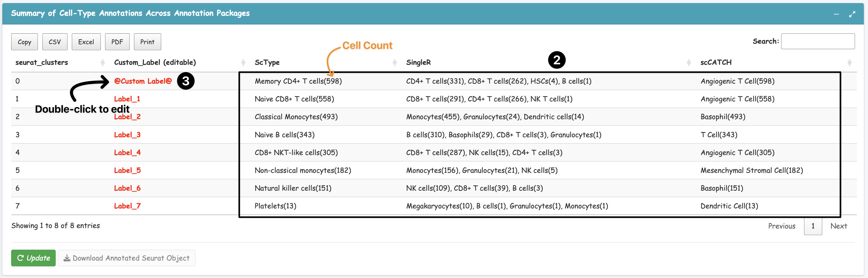The image size is (868, 278).
Task: Go to Previous page
Action: (781, 226)
